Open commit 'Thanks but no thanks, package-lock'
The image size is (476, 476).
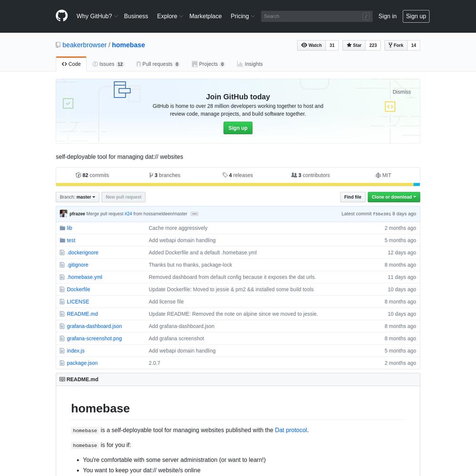[190, 265]
